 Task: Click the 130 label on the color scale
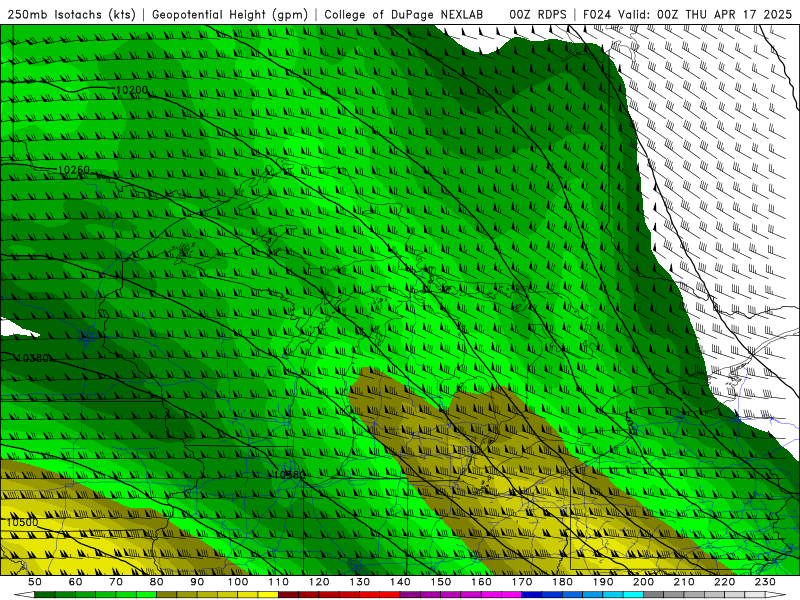coord(360,582)
